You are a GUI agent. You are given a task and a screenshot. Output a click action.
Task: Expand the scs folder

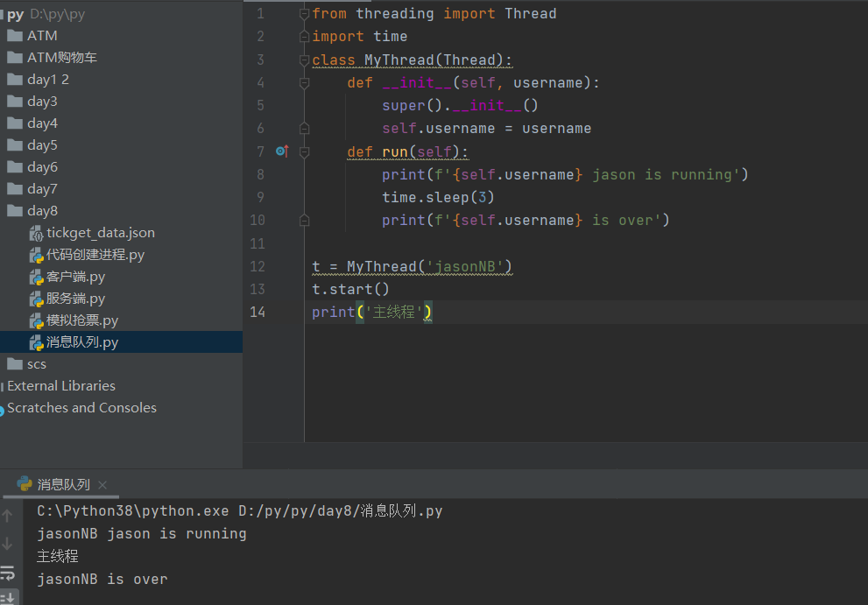(x=36, y=364)
